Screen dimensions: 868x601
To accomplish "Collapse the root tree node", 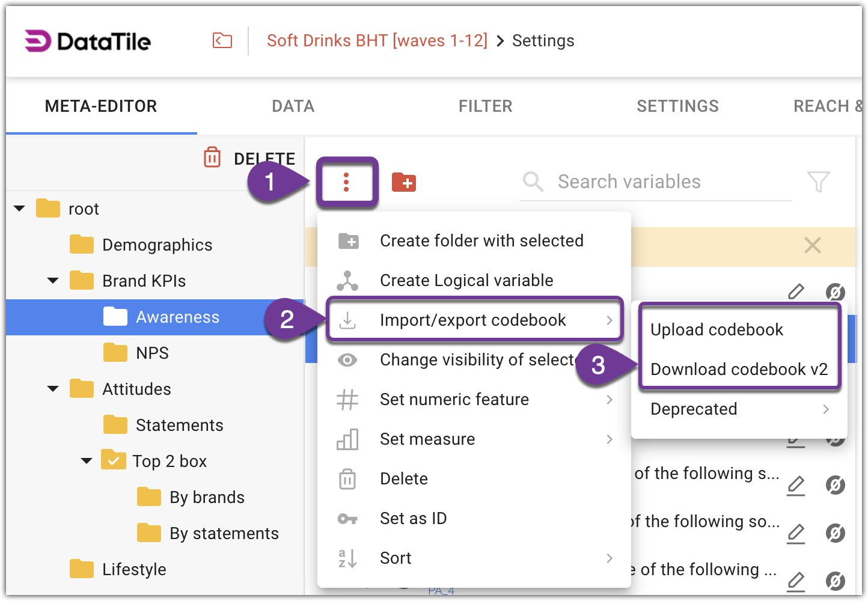I will click(x=19, y=208).
